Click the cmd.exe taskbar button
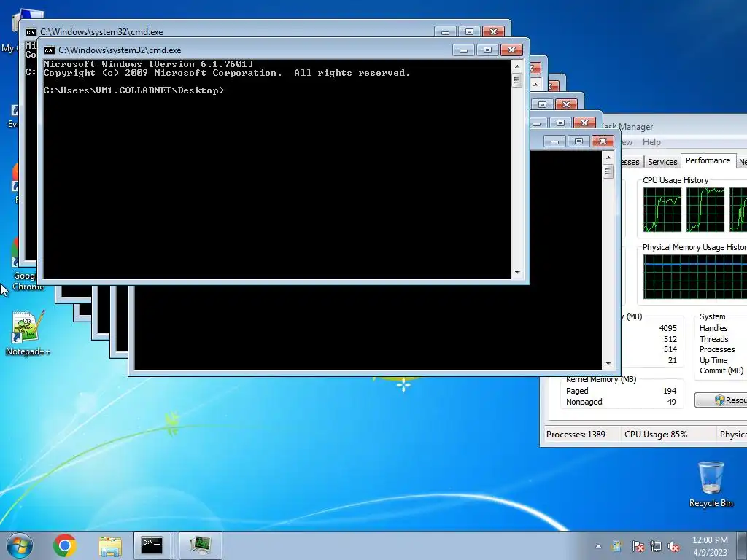747x560 pixels. (152, 545)
